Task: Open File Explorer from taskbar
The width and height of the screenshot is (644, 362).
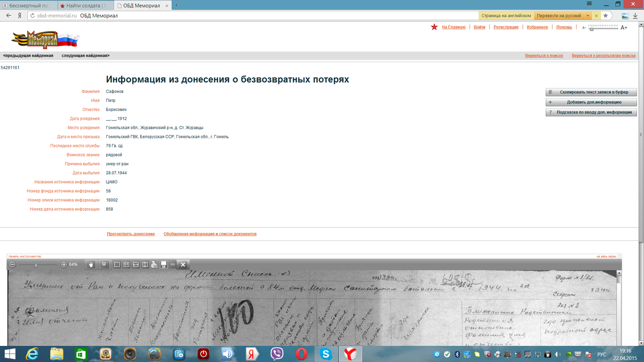Action: 56,354
